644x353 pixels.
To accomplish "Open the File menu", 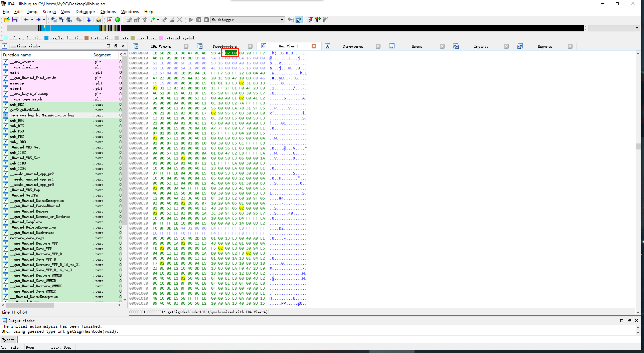I will 6,11.
